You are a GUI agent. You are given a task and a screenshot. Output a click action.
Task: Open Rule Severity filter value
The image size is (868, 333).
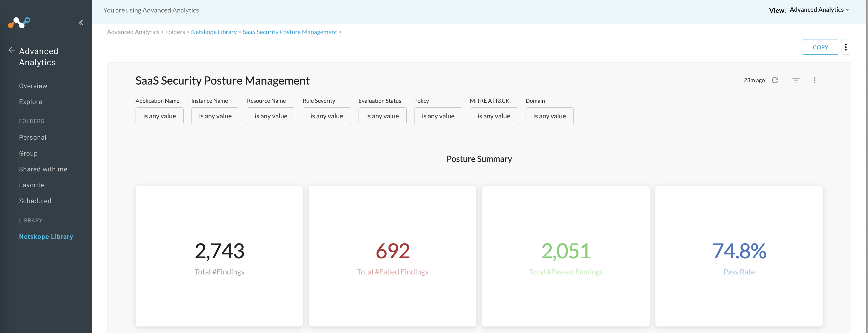tap(327, 116)
